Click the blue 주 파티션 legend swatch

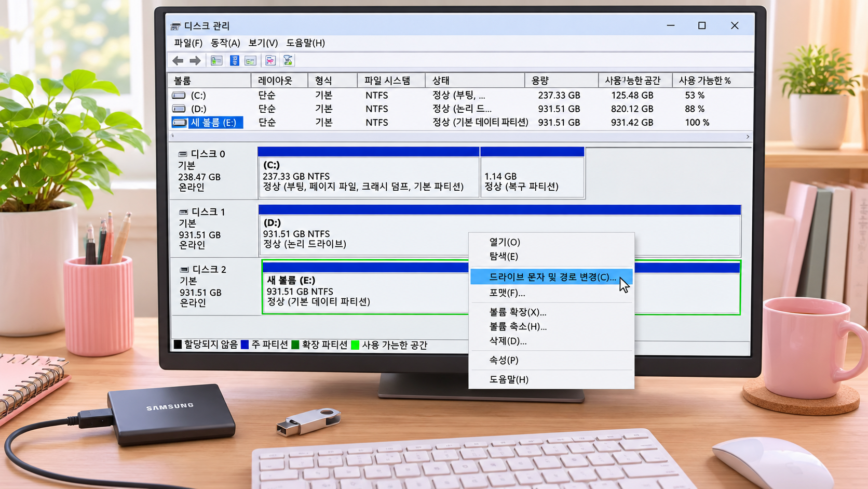point(245,345)
